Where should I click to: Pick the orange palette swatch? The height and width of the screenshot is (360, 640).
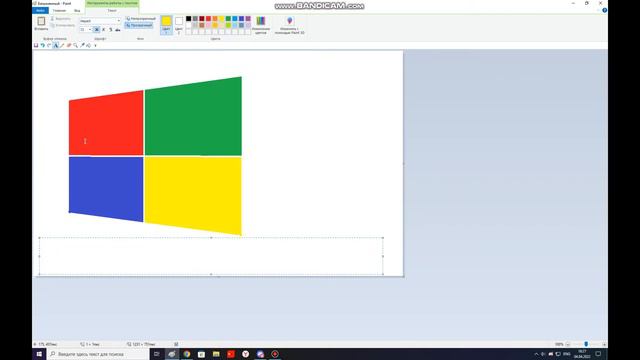215,19
